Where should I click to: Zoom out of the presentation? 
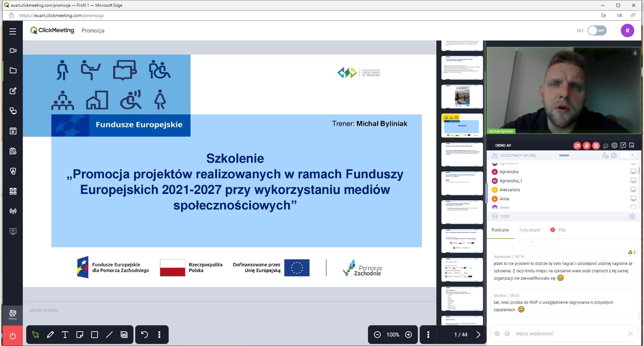[377, 335]
